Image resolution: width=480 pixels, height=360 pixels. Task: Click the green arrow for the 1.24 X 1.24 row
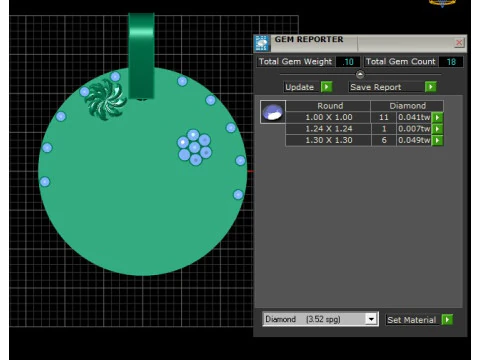click(438, 129)
